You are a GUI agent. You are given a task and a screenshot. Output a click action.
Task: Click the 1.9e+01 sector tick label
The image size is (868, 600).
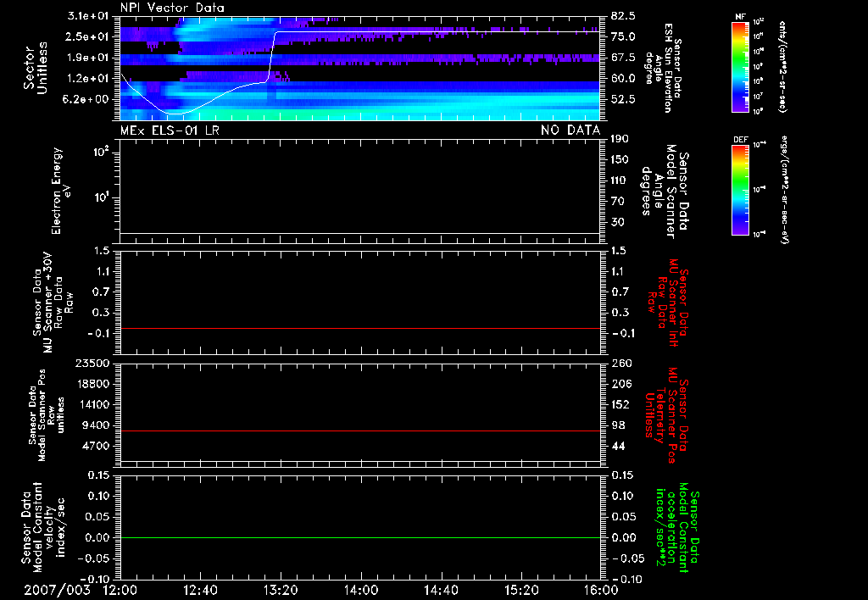[x=87, y=58]
